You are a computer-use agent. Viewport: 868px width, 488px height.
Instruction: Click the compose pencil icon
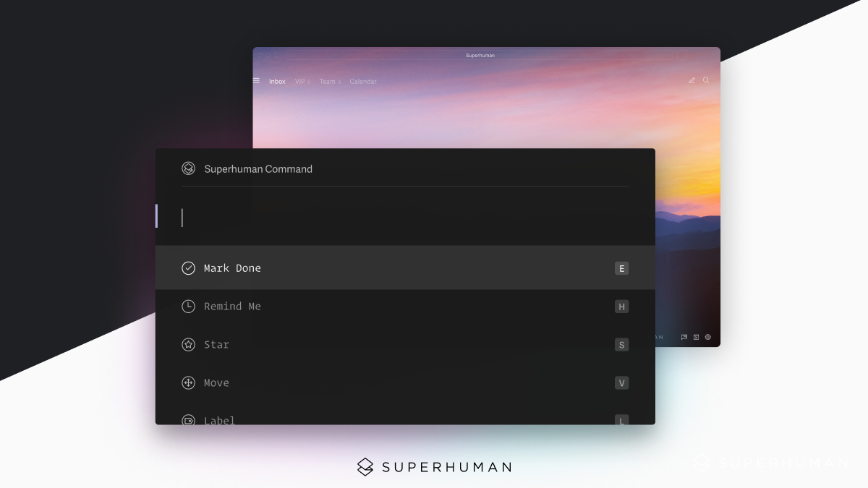pos(692,80)
